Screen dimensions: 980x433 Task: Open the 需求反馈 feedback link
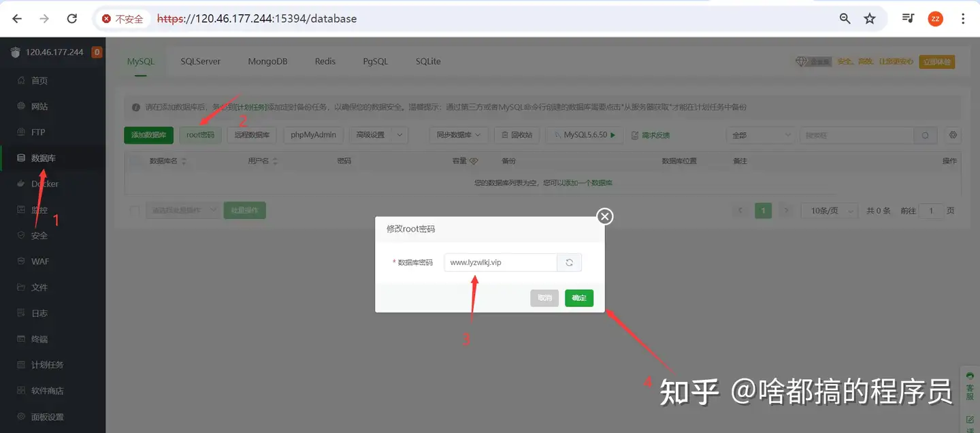point(651,135)
